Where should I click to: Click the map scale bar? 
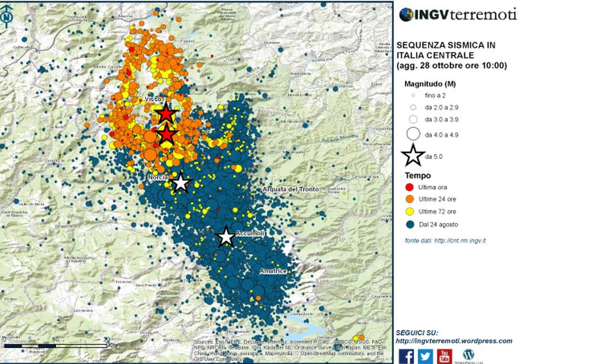[x=55, y=345]
